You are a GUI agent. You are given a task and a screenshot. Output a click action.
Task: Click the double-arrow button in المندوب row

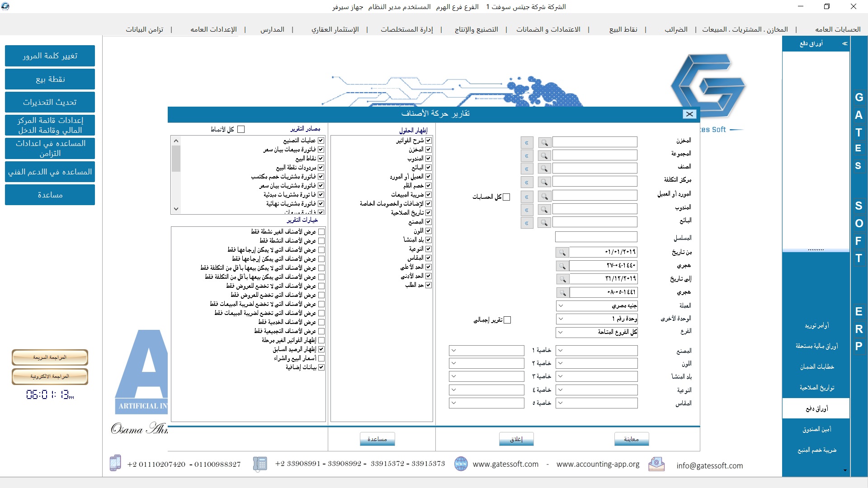(527, 210)
